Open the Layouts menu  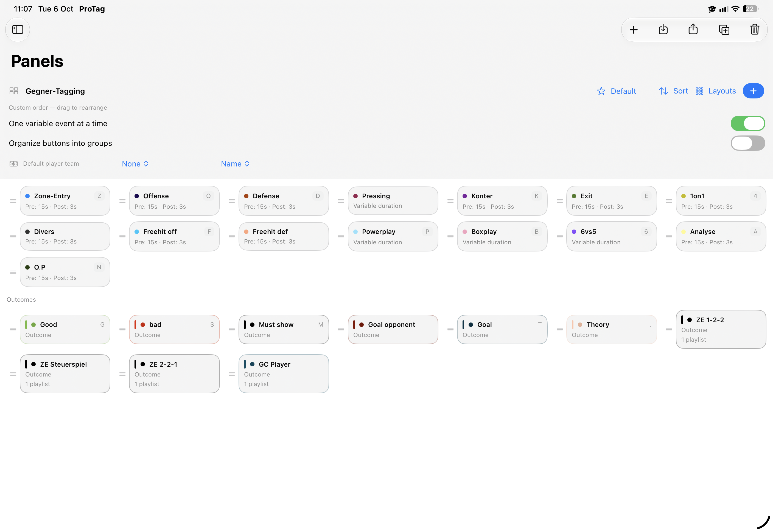point(715,91)
